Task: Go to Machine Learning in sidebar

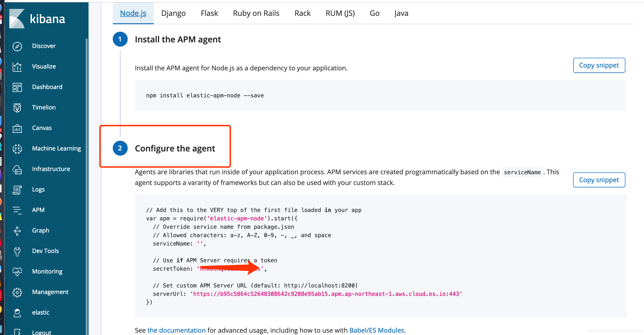Action: (x=56, y=148)
